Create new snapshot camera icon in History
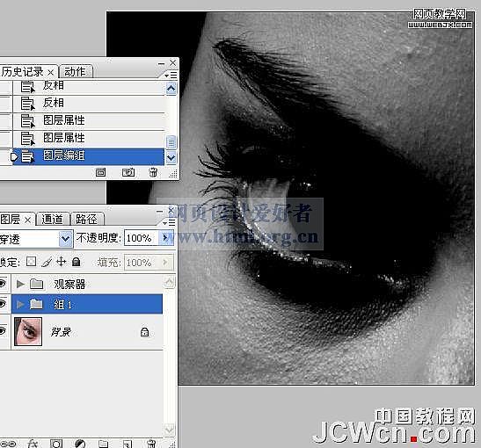The height and width of the screenshot is (448, 481). (x=128, y=172)
